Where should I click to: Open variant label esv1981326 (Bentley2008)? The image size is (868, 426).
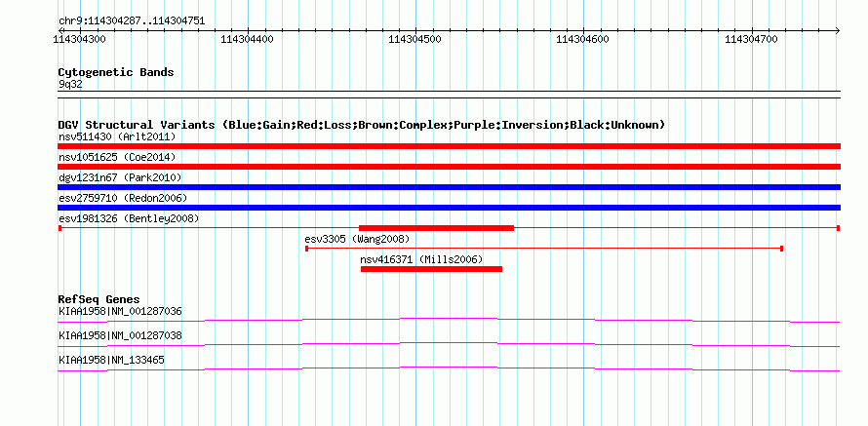point(129,218)
